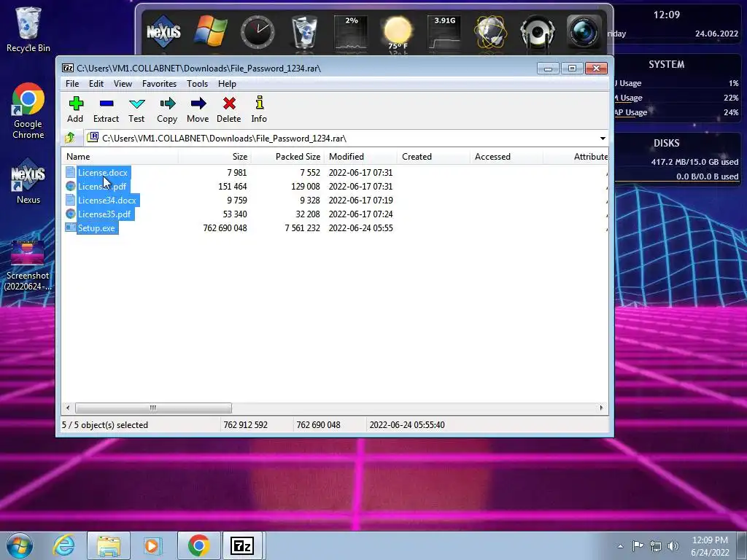The width and height of the screenshot is (747, 560).
Task: Click the Show desktop strip
Action: (742, 545)
